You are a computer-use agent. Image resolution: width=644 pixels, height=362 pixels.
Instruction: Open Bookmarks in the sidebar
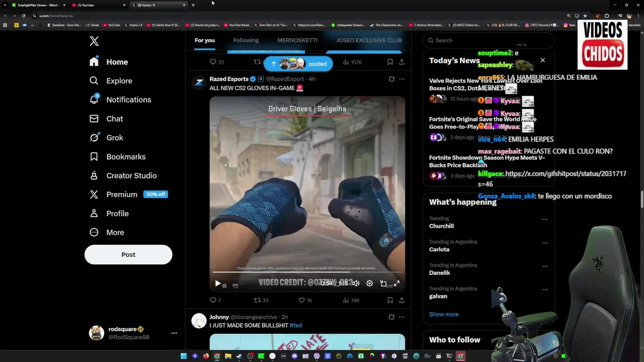tap(117, 157)
